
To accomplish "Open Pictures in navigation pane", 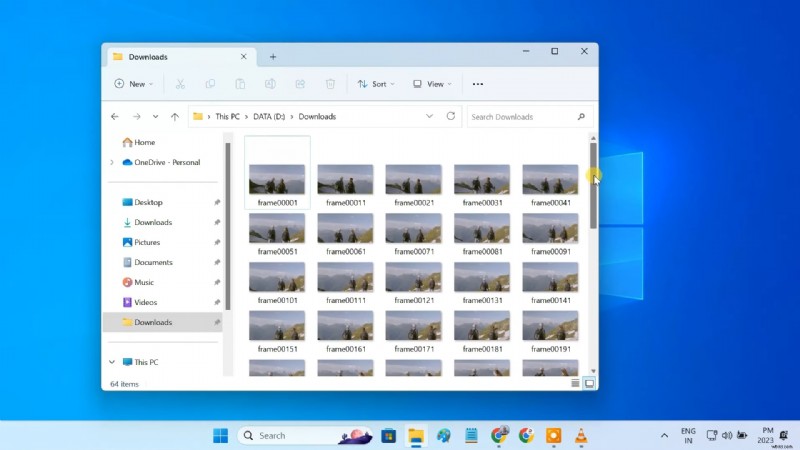I will point(141,242).
